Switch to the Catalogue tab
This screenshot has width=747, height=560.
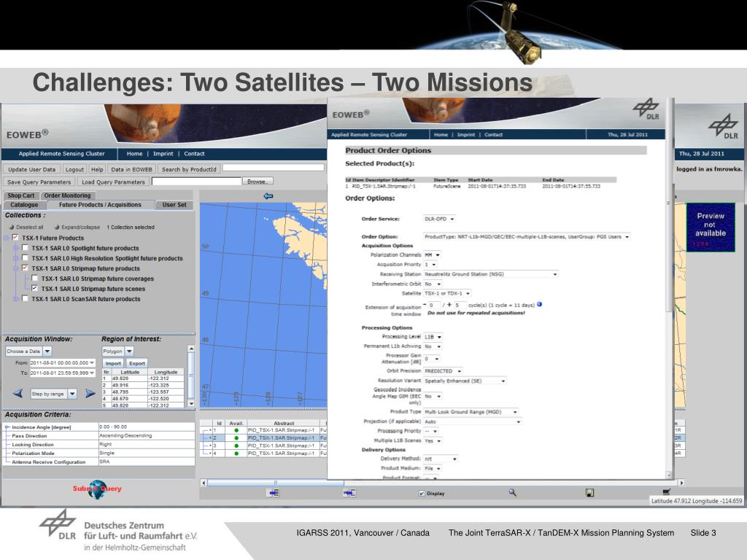tap(24, 205)
